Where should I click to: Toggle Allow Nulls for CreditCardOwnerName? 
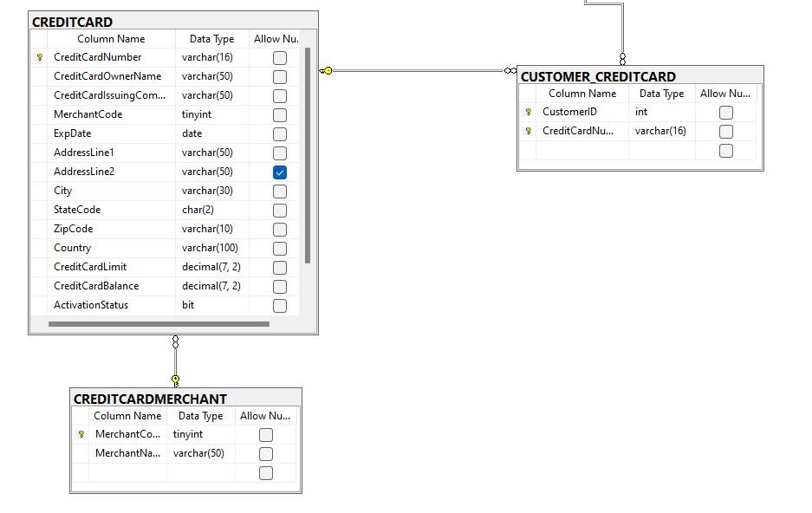coord(280,77)
